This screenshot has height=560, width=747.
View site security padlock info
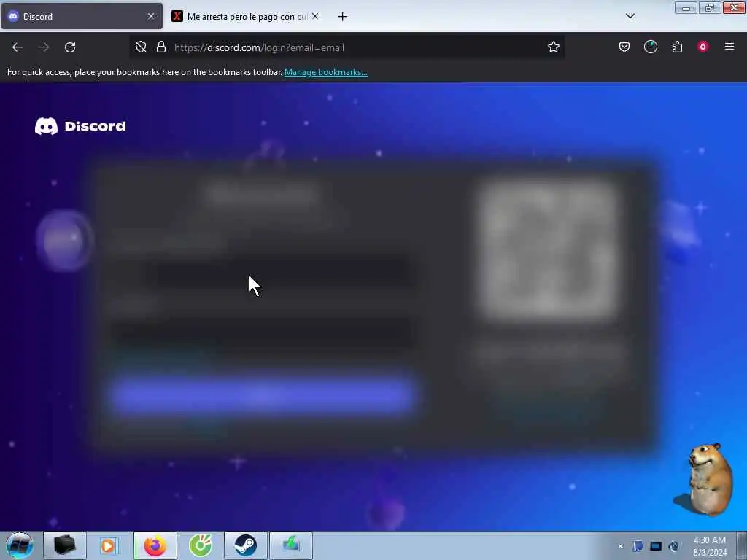[161, 47]
